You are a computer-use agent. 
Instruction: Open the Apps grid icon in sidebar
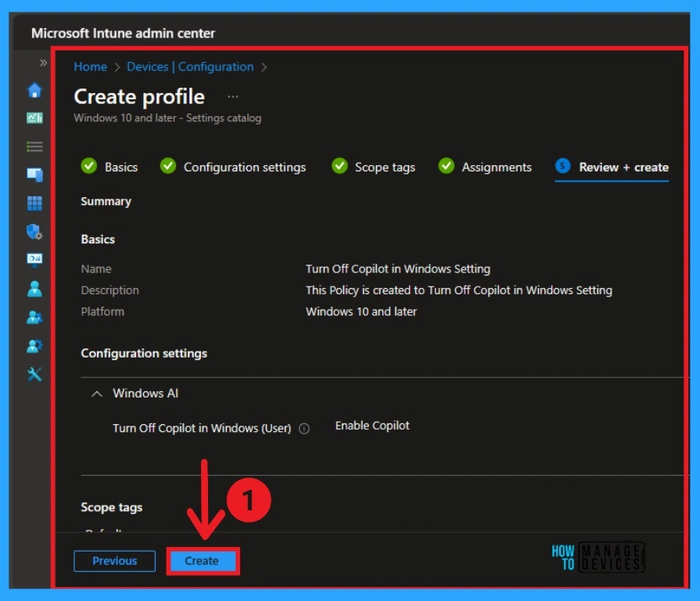point(34,203)
